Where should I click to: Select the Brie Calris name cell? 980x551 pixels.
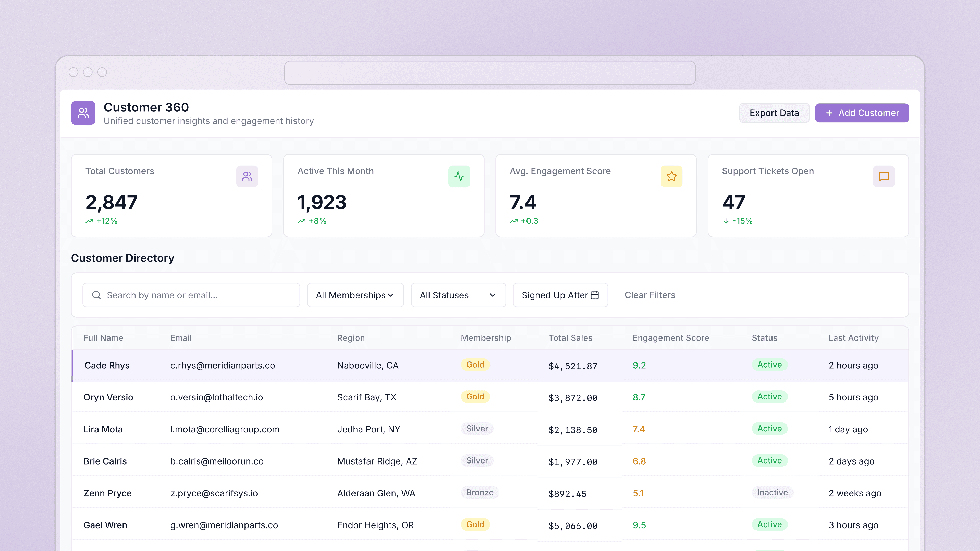(105, 461)
